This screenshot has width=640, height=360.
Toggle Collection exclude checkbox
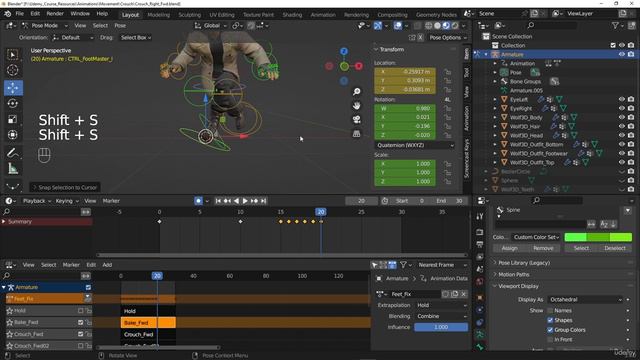613,45
